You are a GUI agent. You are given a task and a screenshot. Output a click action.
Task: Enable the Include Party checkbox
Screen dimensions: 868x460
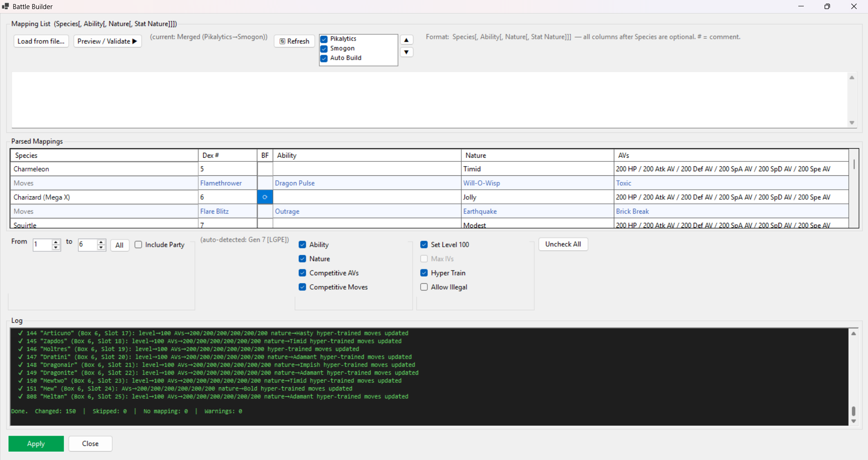pos(138,244)
